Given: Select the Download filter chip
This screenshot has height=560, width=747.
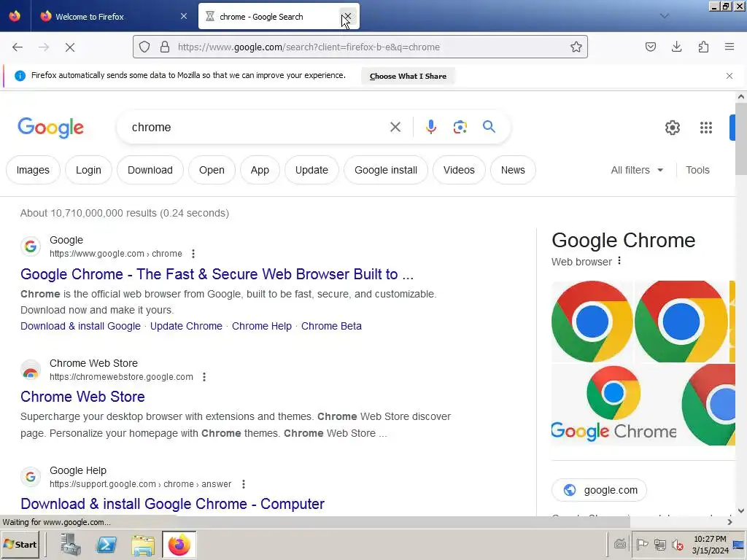Looking at the screenshot, I should [150, 170].
